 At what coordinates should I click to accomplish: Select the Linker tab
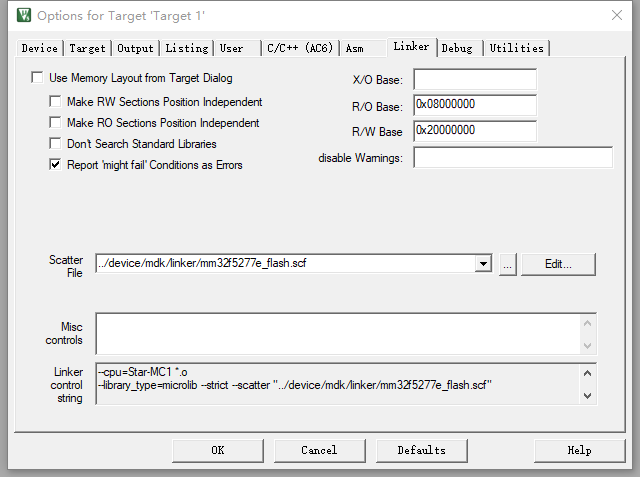[412, 47]
